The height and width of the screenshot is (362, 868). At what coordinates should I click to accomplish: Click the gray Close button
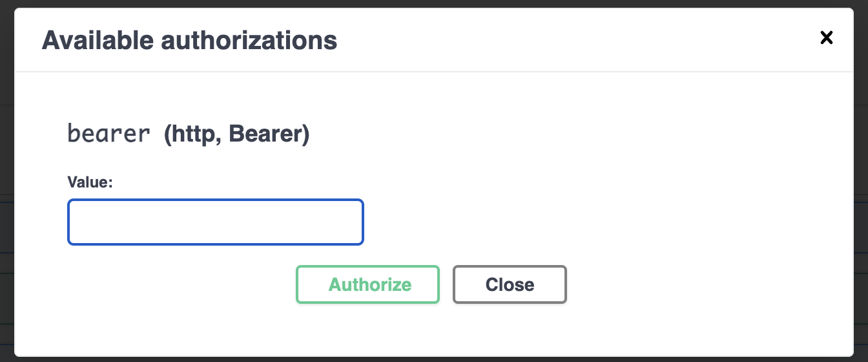(x=510, y=284)
